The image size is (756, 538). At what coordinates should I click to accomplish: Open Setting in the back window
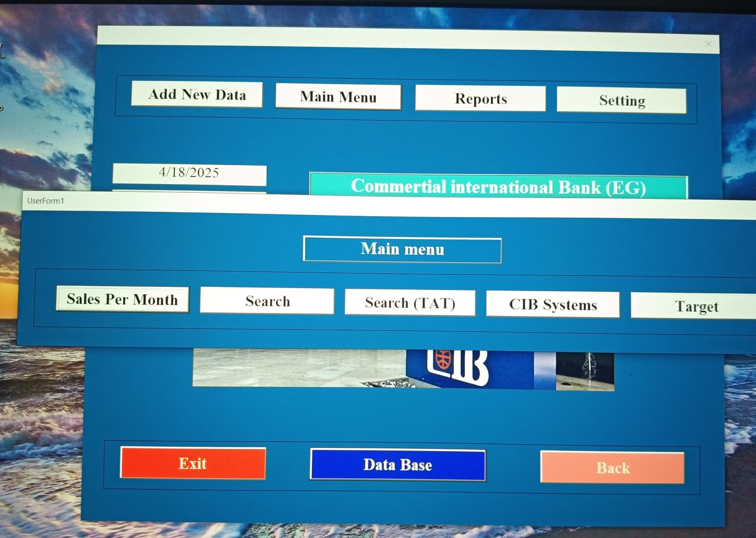[622, 100]
